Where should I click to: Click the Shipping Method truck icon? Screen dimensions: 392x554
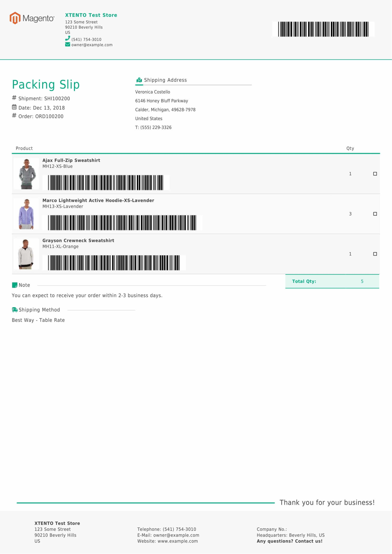(x=15, y=310)
